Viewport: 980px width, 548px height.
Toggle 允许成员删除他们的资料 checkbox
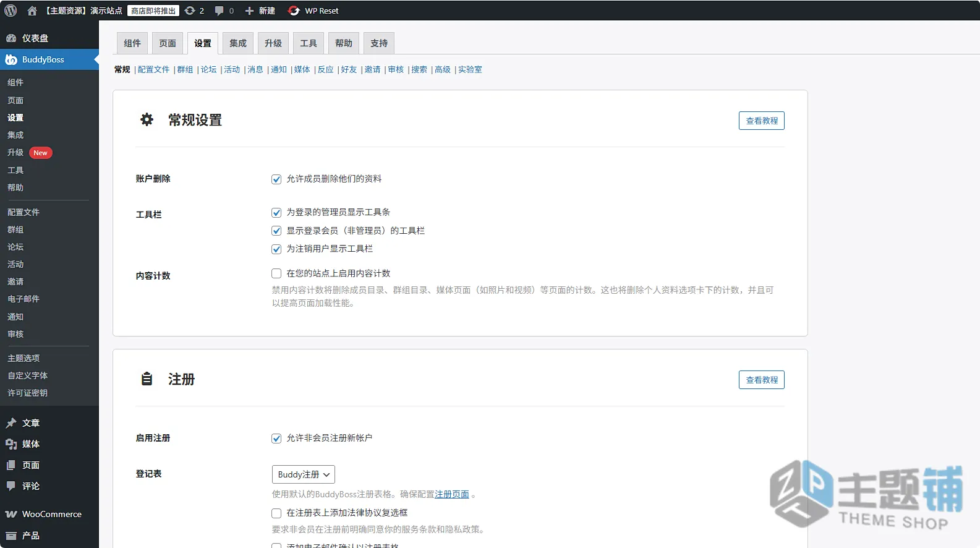(276, 179)
